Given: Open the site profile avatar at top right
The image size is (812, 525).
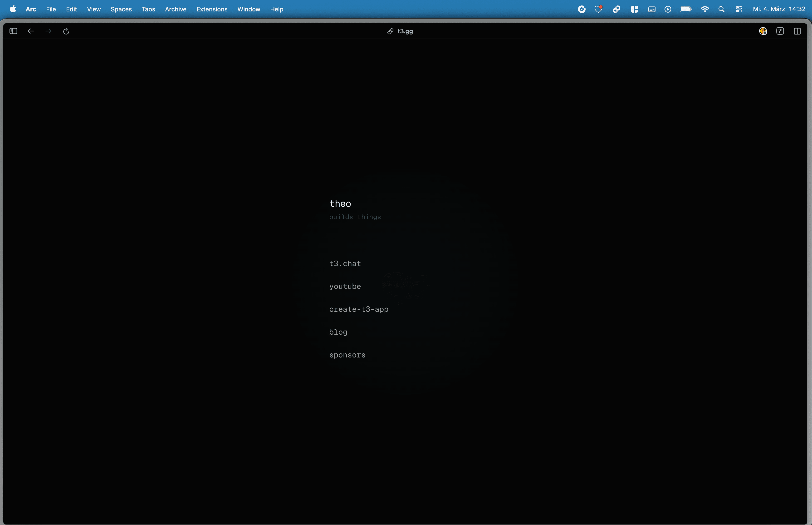Looking at the screenshot, I should point(763,31).
